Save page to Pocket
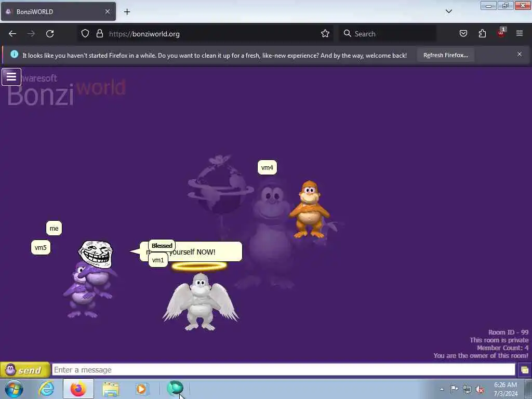This screenshot has width=532, height=399. pyautogui.click(x=463, y=34)
